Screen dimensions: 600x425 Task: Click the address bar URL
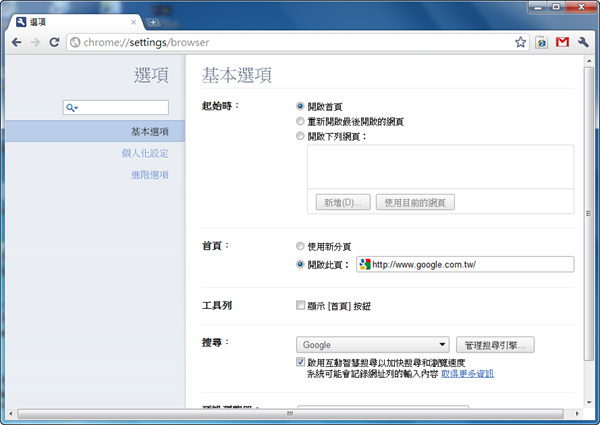146,42
